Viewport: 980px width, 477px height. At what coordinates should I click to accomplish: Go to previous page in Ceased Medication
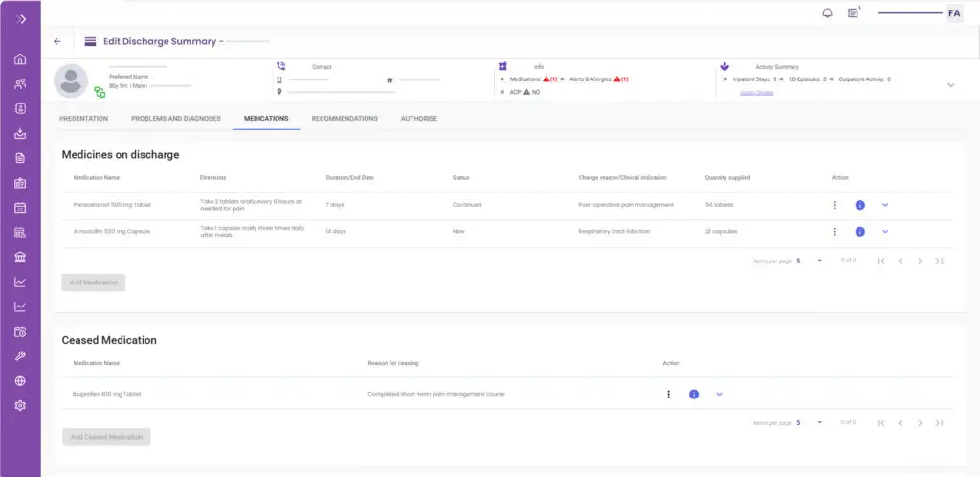click(x=901, y=423)
